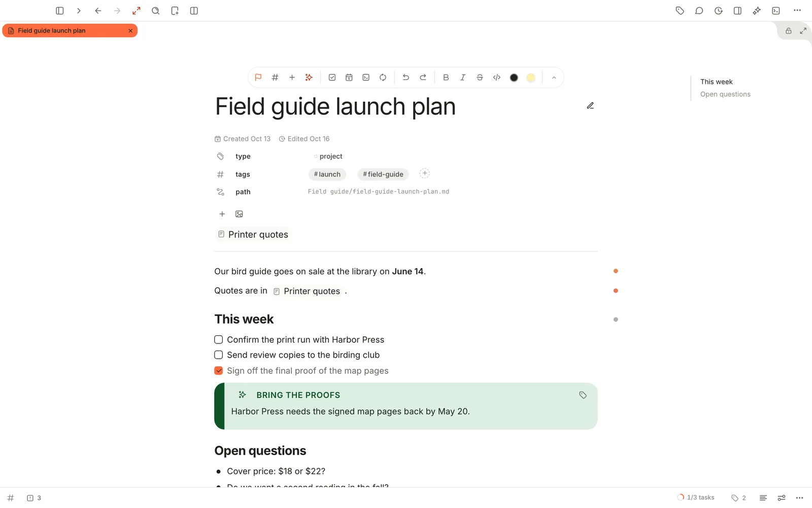Open the 1/3 tasks status indicator
Image resolution: width=812 pixels, height=508 pixels.
696,497
